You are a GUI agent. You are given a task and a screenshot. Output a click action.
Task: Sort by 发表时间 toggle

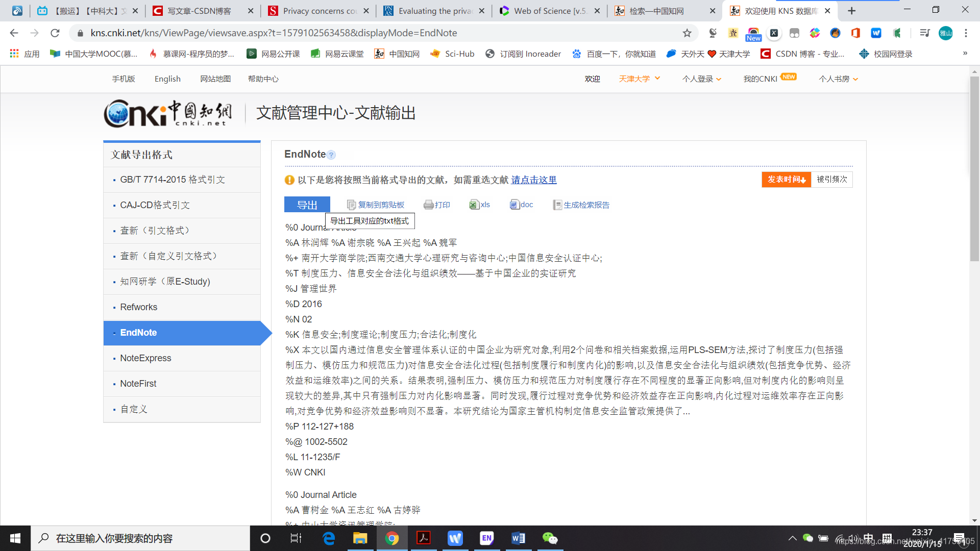click(786, 180)
